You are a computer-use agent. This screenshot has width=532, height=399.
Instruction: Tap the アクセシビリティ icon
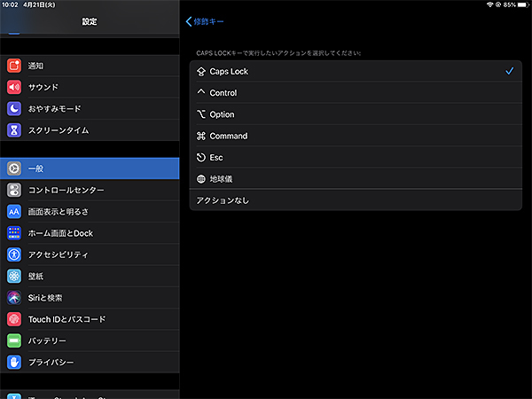14,255
